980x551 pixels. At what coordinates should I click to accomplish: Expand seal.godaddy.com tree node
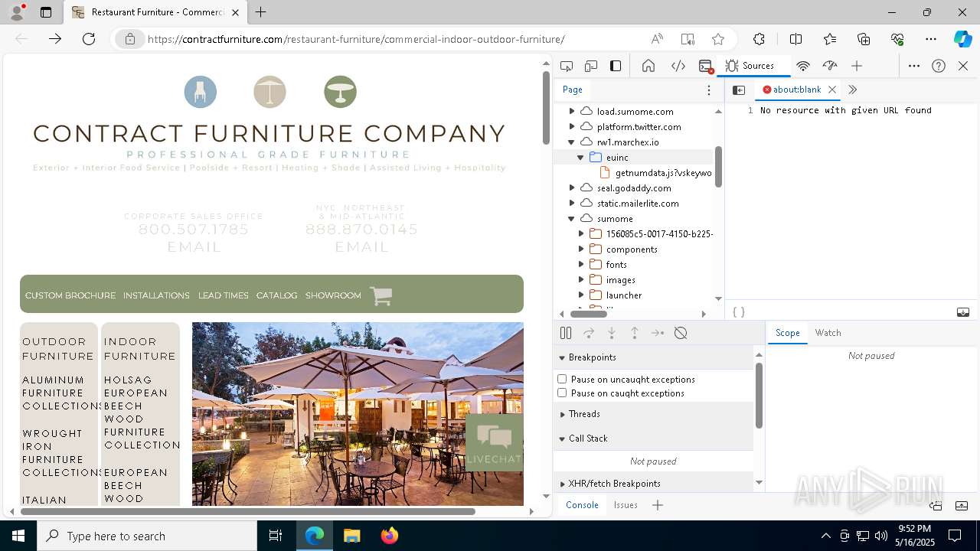tap(571, 187)
